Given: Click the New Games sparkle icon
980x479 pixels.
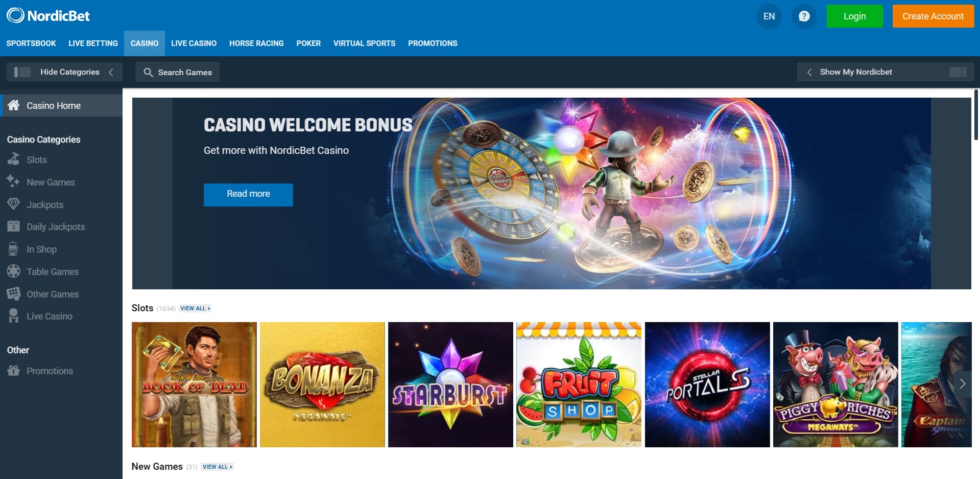Looking at the screenshot, I should click(13, 181).
